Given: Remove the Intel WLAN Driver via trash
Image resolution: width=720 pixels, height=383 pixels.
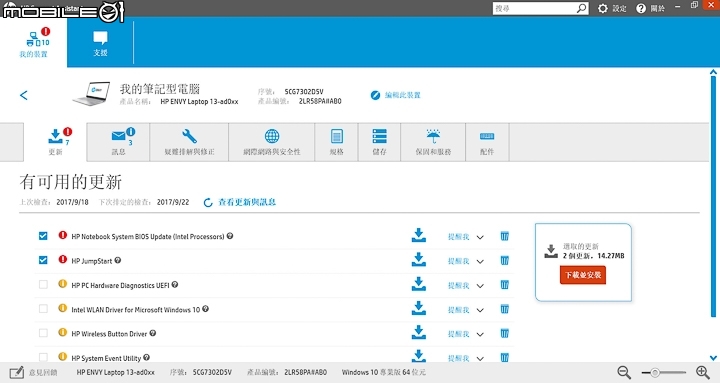Looking at the screenshot, I should click(505, 309).
